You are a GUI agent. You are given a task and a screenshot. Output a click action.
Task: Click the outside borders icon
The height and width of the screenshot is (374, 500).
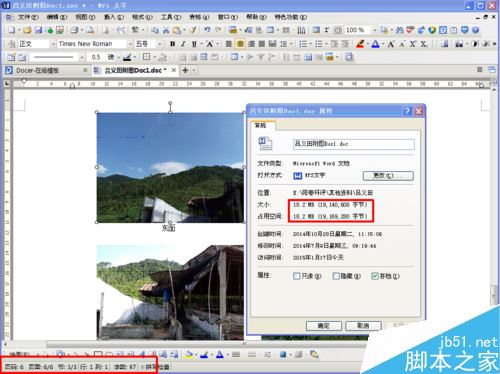click(x=146, y=57)
